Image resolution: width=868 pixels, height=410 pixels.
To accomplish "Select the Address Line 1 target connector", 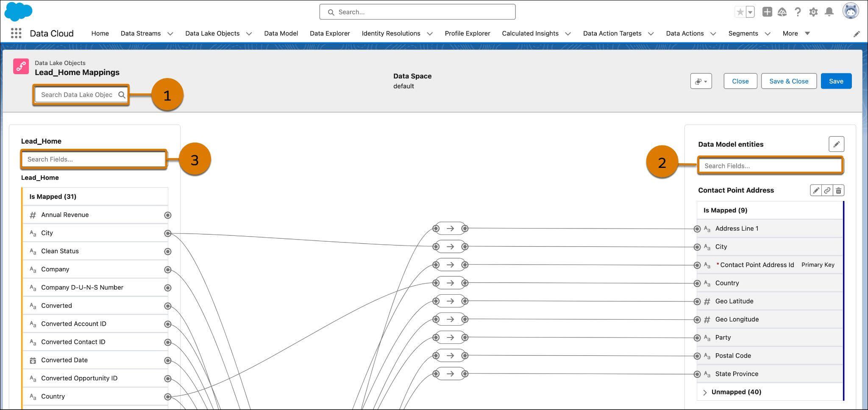I will (697, 229).
